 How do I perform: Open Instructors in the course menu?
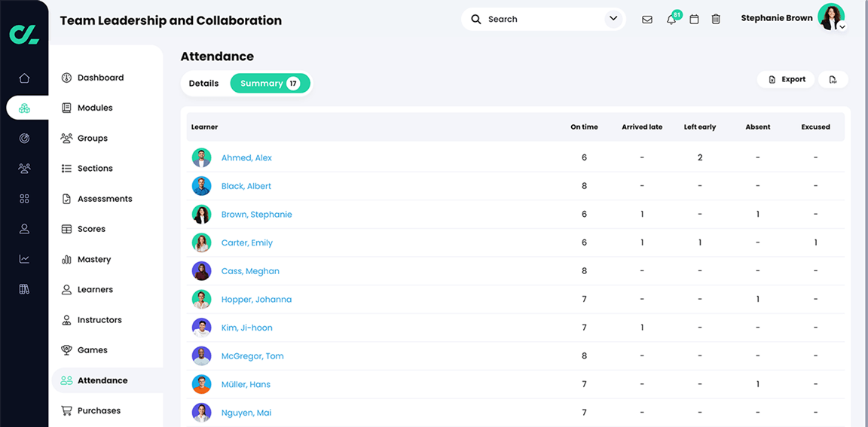[x=99, y=320]
